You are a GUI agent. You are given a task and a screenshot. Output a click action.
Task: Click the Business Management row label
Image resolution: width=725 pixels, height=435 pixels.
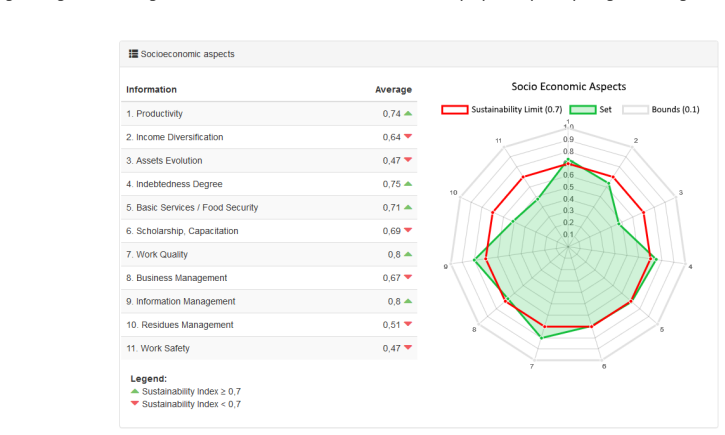click(177, 278)
